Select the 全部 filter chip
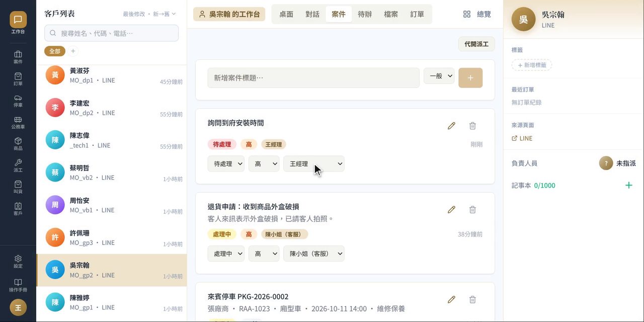 55,51
